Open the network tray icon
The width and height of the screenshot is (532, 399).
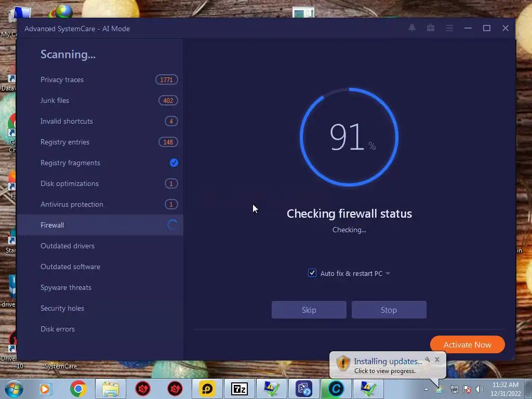454,389
